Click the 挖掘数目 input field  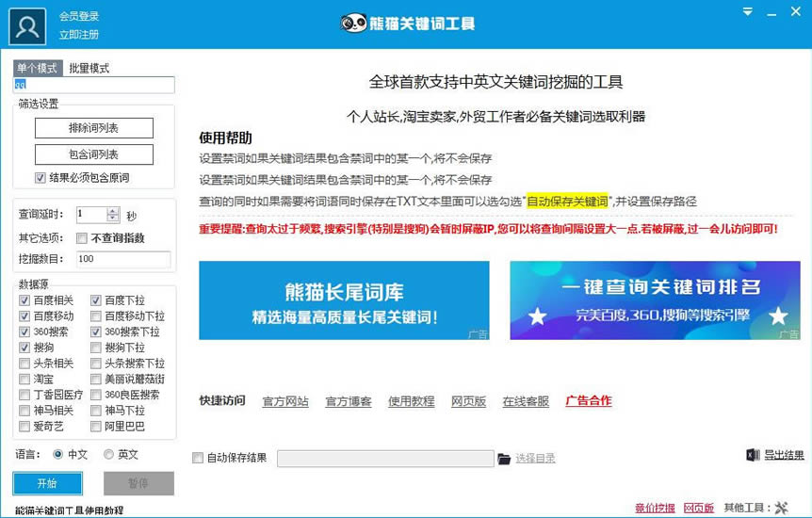[122, 259]
